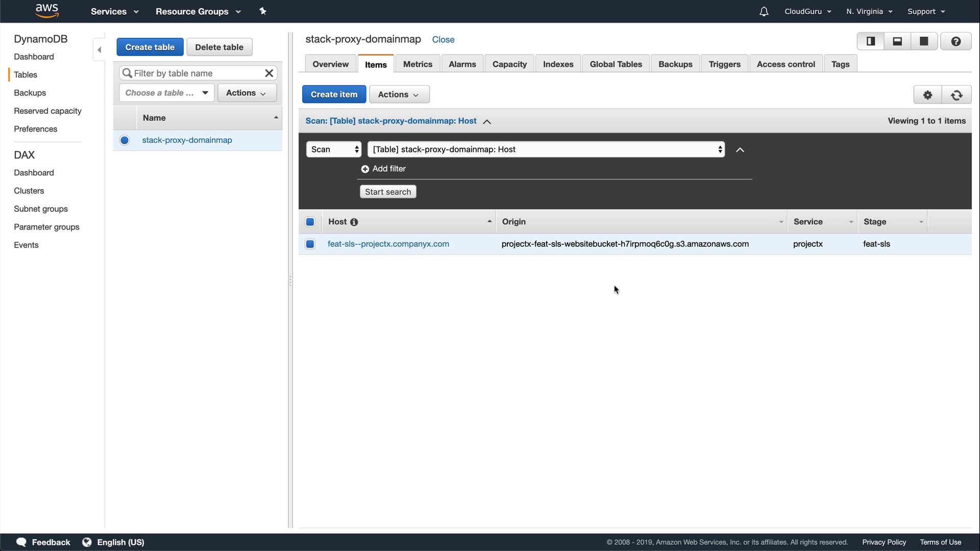The height and width of the screenshot is (551, 980).
Task: Open the Choose a table group dropdown
Action: [166, 93]
